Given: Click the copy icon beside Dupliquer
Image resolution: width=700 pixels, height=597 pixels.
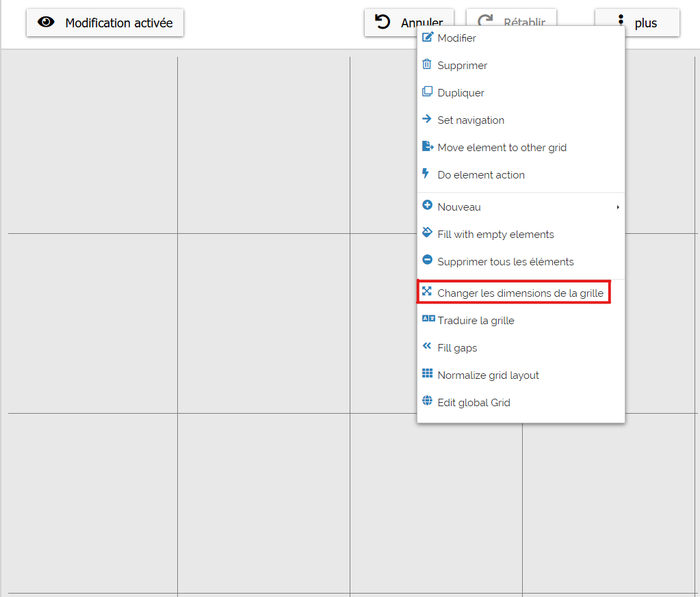Looking at the screenshot, I should 427,92.
